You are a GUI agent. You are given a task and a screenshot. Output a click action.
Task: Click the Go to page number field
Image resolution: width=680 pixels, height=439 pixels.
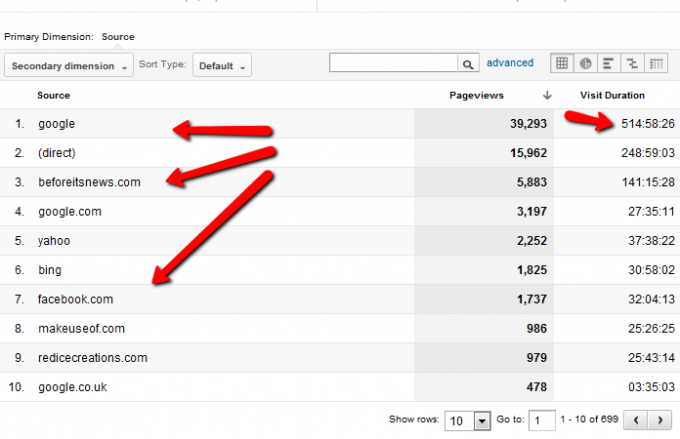tap(542, 420)
